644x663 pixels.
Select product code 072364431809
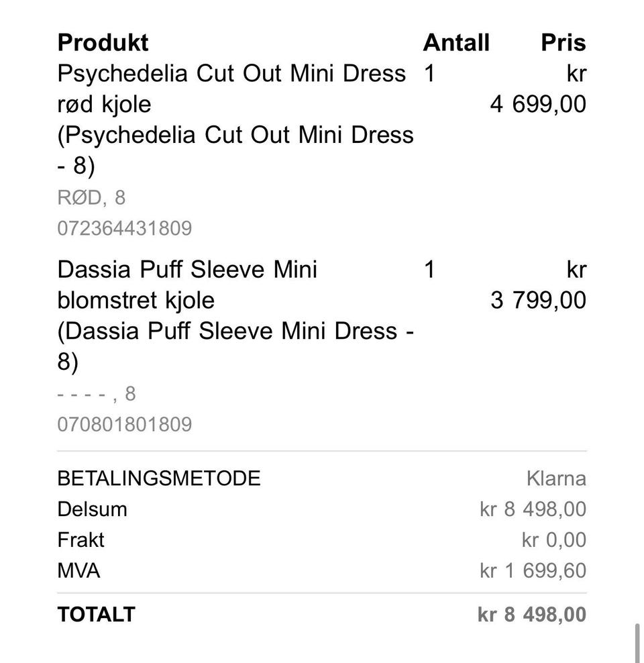[125, 228]
